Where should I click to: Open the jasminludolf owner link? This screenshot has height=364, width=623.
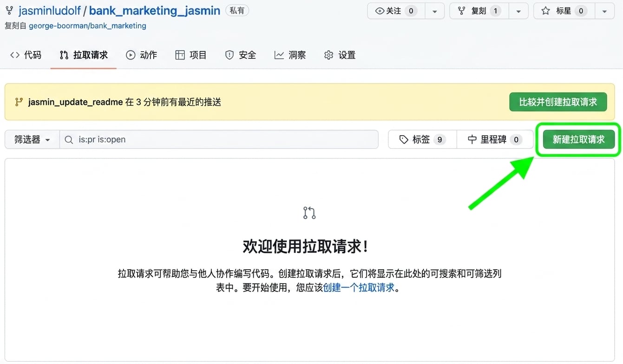coord(50,11)
